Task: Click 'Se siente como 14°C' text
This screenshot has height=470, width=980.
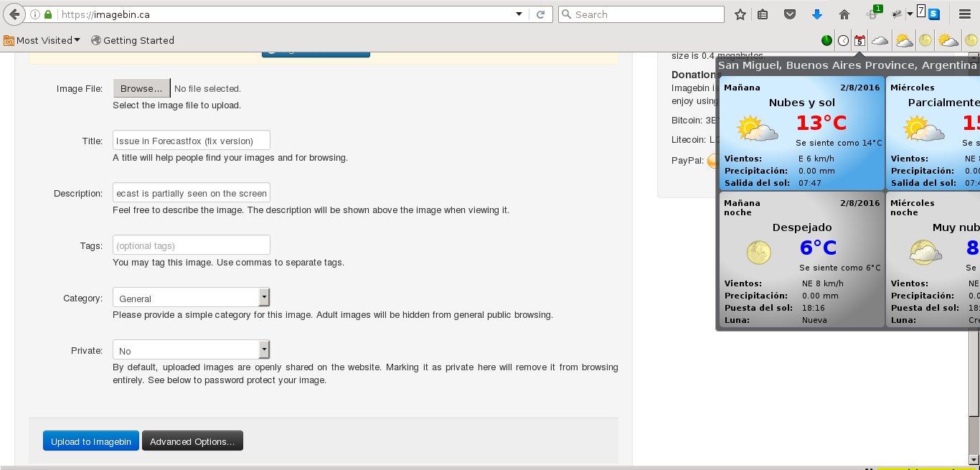Action: [839, 143]
